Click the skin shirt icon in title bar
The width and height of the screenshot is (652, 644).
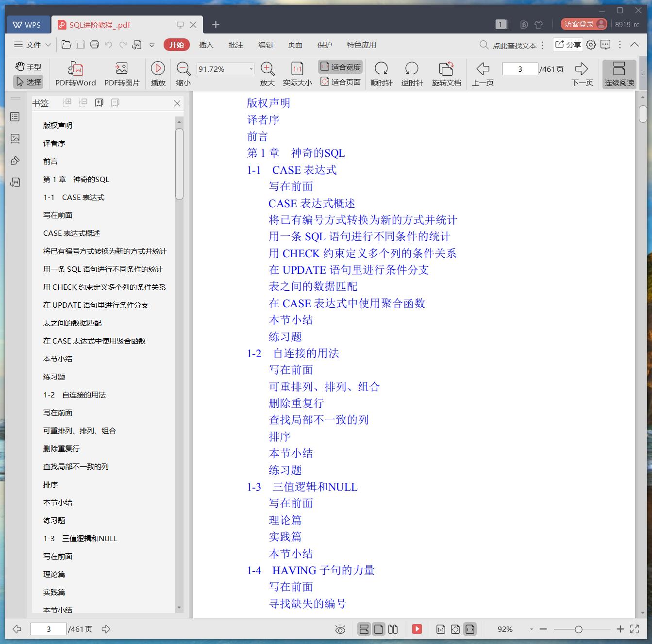(x=538, y=24)
